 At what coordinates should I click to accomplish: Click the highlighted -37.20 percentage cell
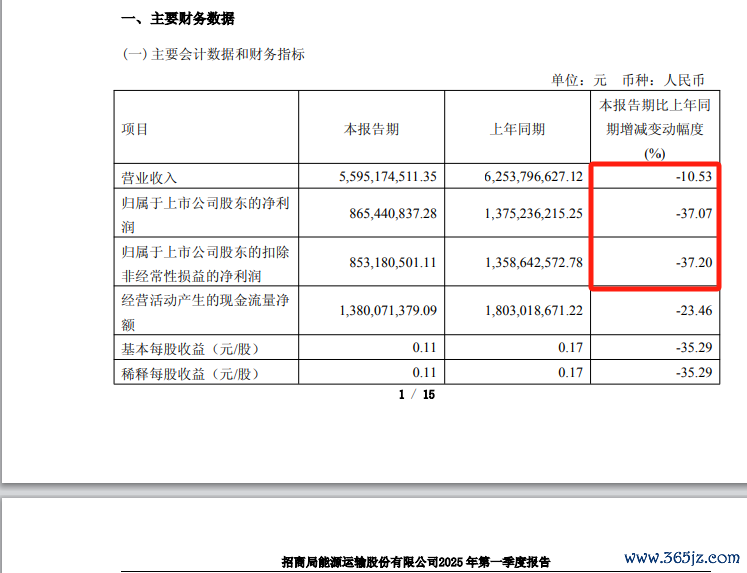pos(692,262)
